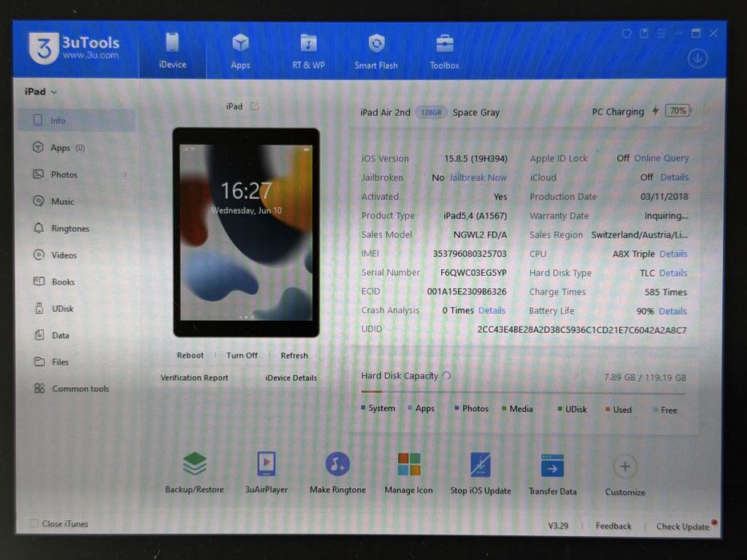Click the hard disk capacity usage bar
The height and width of the screenshot is (560, 747).
point(524,392)
